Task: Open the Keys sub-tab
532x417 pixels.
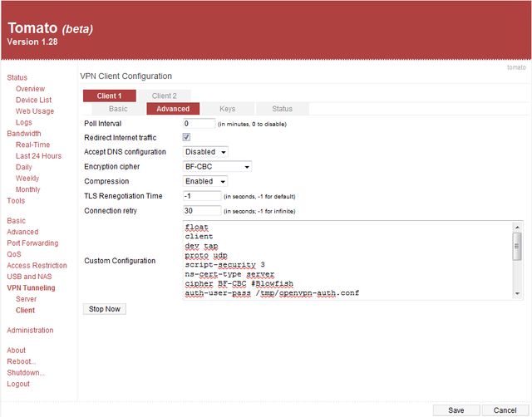Action: 228,109
